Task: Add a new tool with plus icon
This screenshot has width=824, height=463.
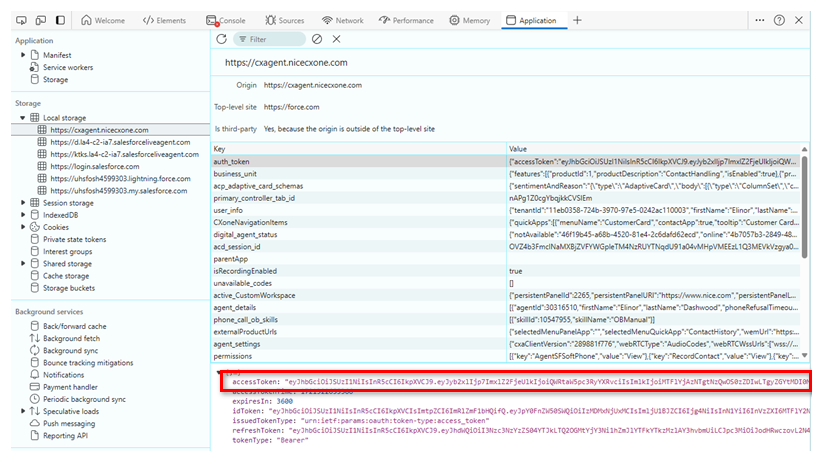Action: (x=577, y=20)
